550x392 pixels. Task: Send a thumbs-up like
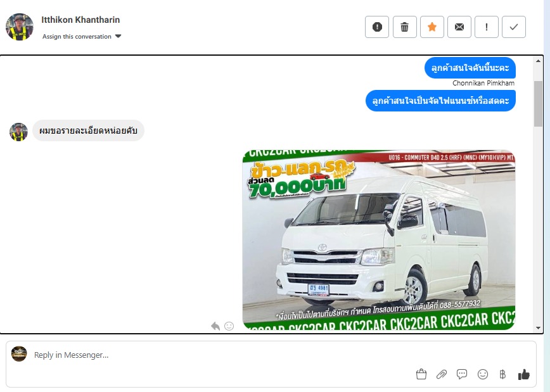coord(523,374)
